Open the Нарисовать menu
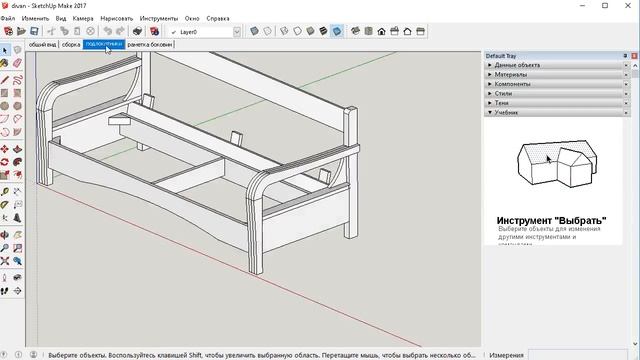 [x=116, y=18]
